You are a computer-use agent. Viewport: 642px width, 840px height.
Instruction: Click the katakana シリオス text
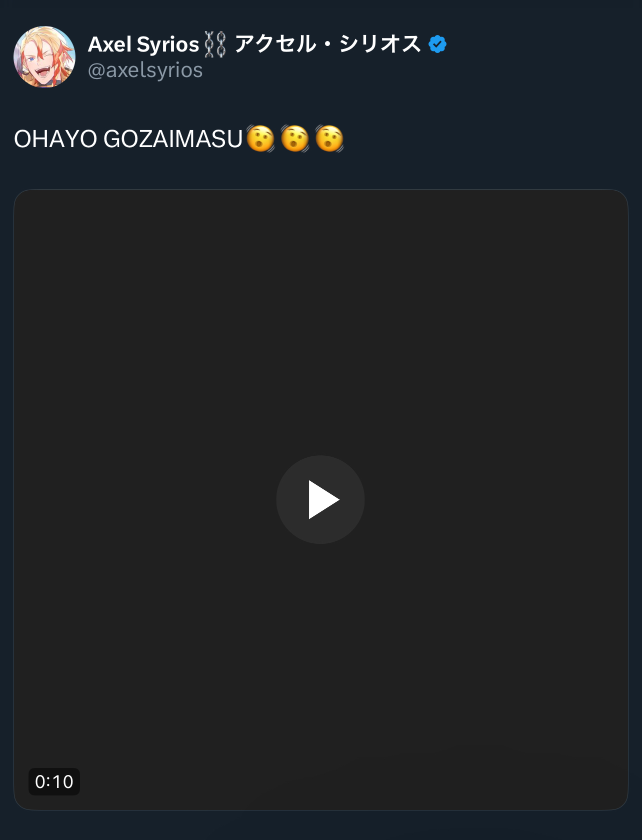380,44
